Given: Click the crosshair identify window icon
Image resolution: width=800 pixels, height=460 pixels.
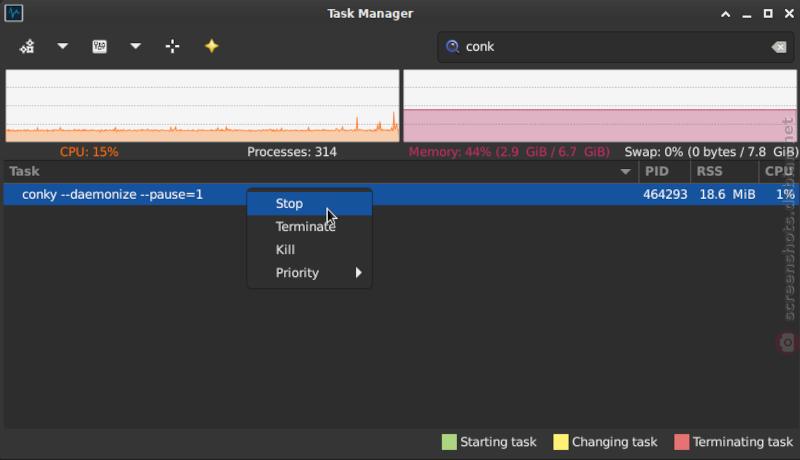Looking at the screenshot, I should coord(172,46).
